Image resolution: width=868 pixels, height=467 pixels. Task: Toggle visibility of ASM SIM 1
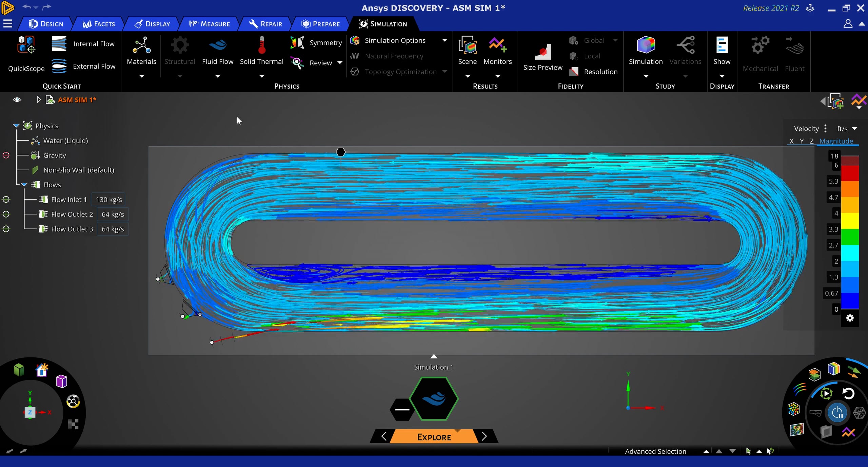(x=16, y=99)
